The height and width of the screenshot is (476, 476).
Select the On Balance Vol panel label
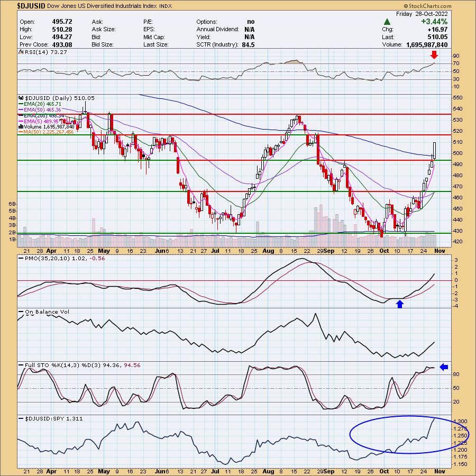47,312
